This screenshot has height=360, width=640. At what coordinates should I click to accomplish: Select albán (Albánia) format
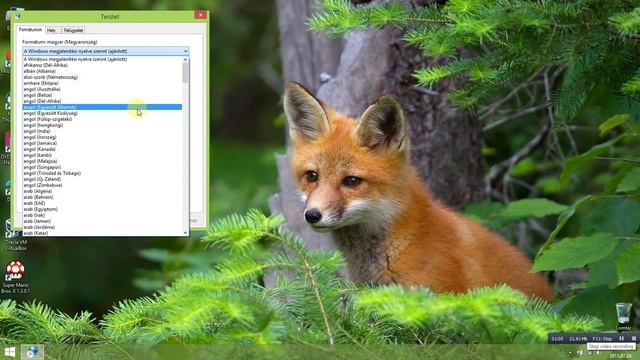coord(102,71)
